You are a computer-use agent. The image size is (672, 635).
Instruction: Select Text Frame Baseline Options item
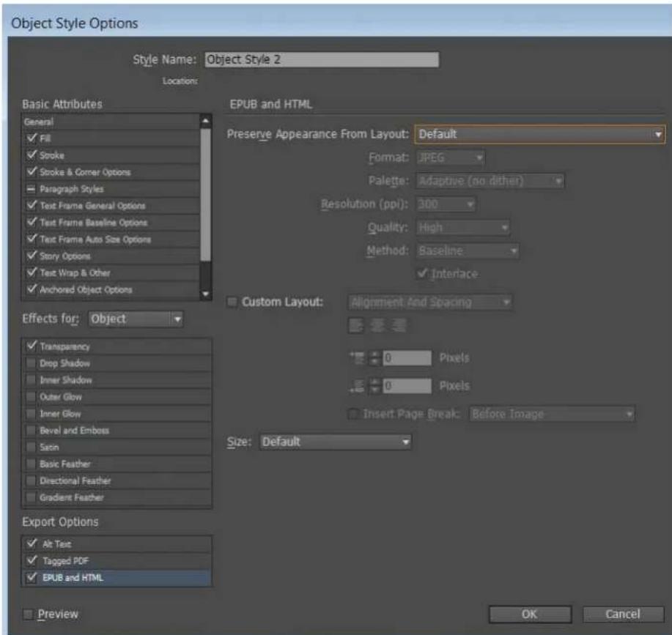coord(111,222)
